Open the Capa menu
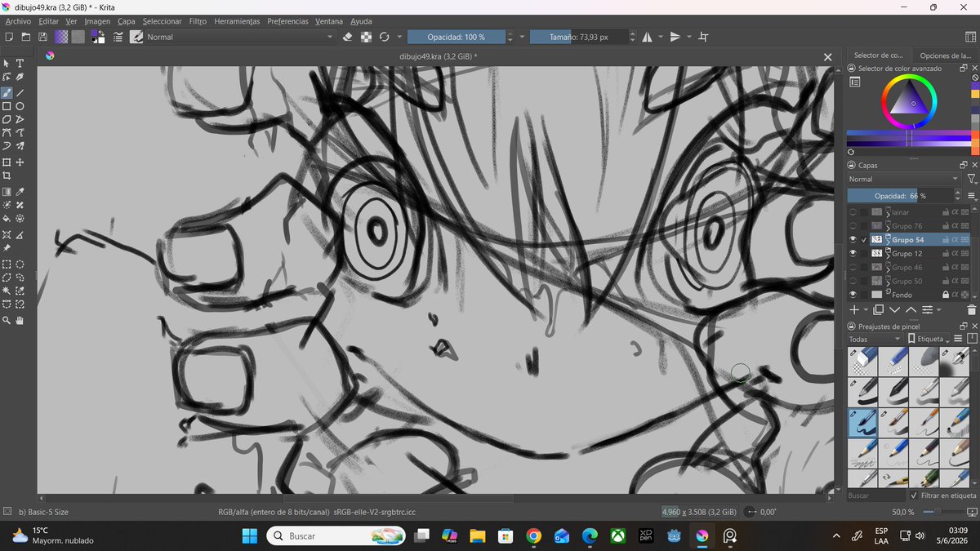Image resolution: width=980 pixels, height=551 pixels. tap(127, 21)
